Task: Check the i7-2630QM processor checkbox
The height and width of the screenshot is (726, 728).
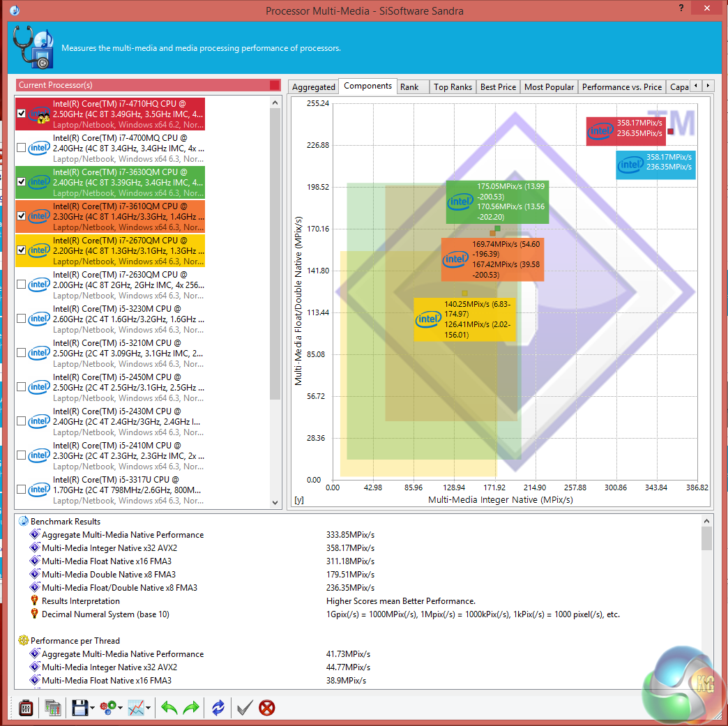Action: (x=21, y=285)
